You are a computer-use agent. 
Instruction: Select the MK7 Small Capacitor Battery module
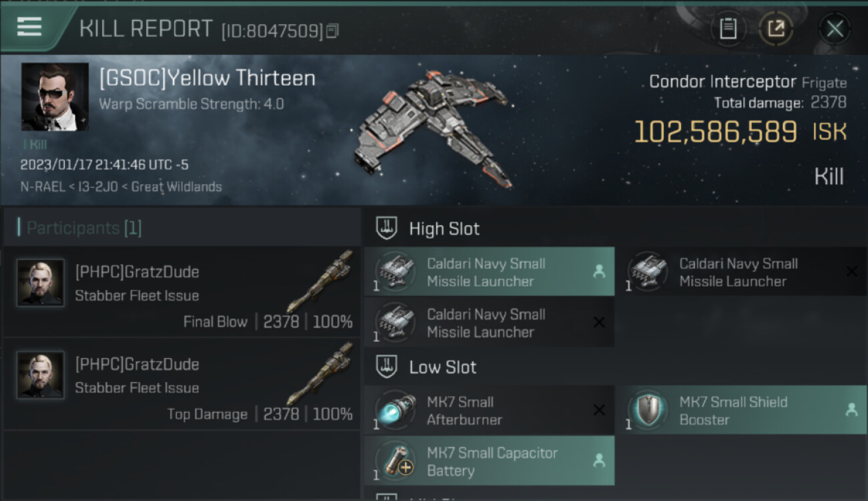click(x=489, y=461)
